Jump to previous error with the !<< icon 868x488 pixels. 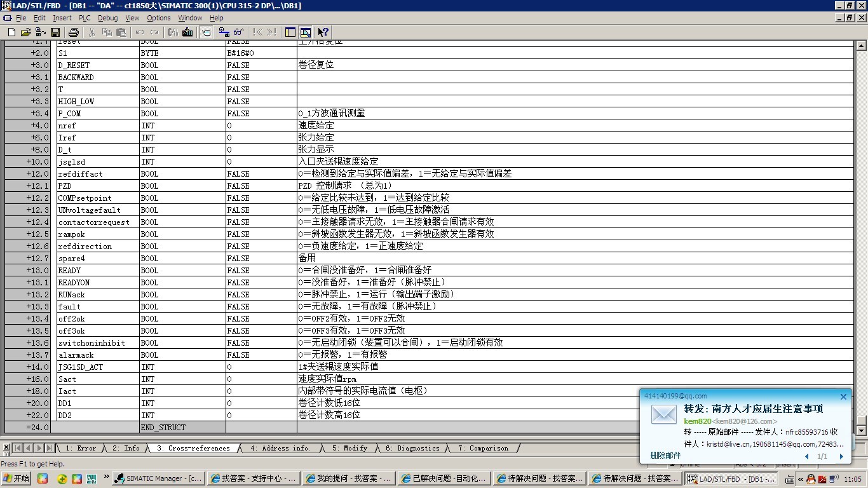click(x=257, y=32)
